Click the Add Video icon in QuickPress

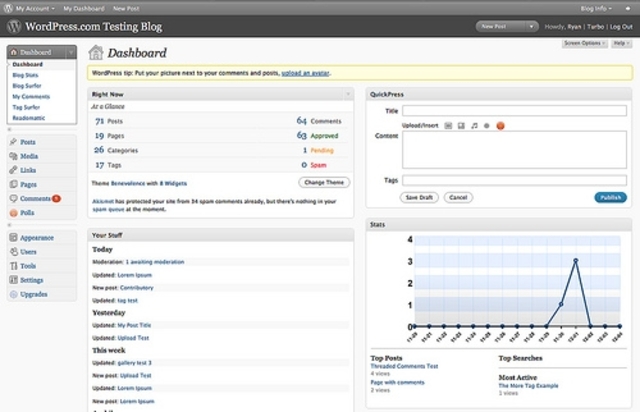tap(461, 126)
